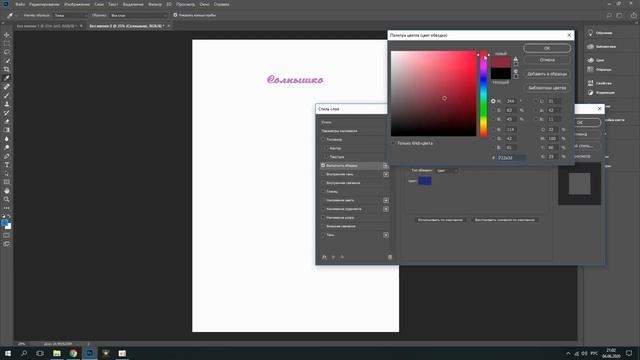Add another gradient overlay with plus button

click(x=385, y=209)
